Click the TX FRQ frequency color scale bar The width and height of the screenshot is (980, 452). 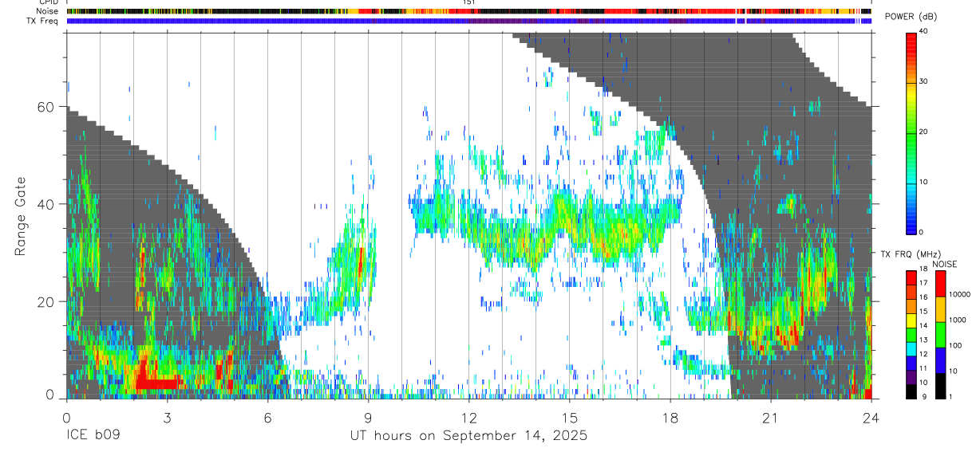click(x=911, y=334)
